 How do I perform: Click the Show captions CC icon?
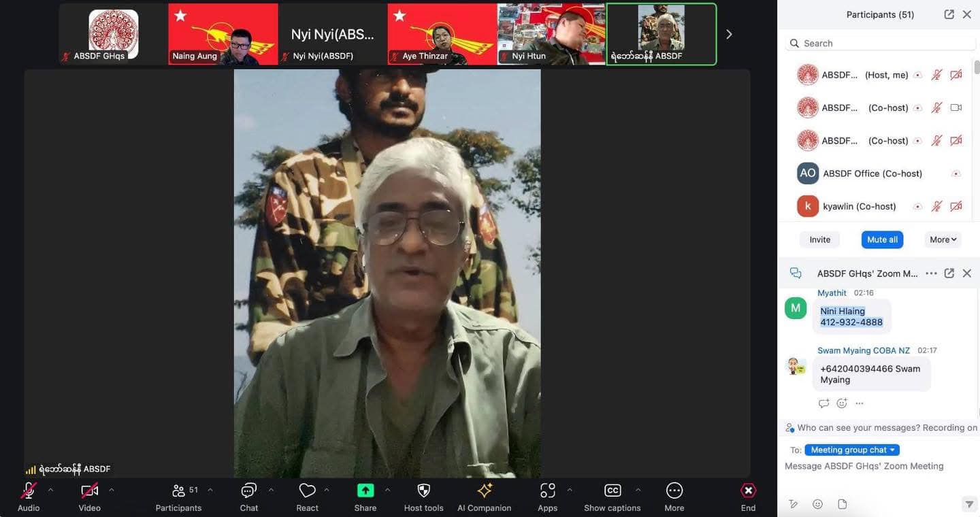point(612,490)
